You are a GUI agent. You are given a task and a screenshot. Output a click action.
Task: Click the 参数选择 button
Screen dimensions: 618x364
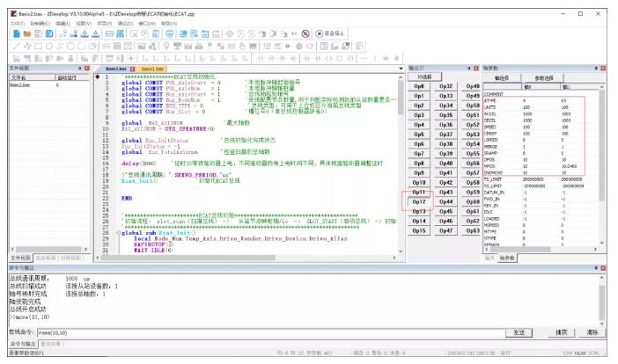tap(544, 78)
